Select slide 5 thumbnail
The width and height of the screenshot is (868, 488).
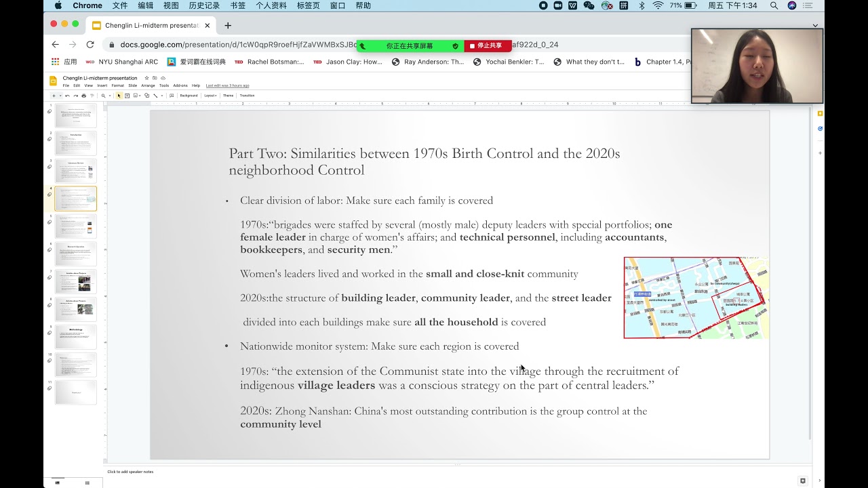click(x=75, y=226)
